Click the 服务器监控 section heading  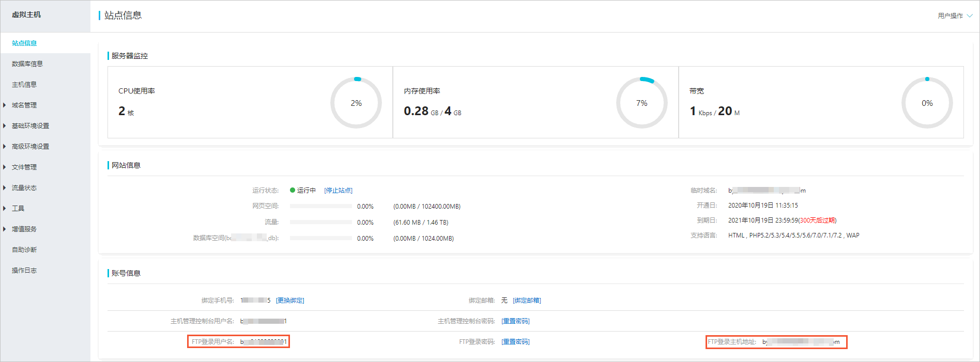[130, 56]
